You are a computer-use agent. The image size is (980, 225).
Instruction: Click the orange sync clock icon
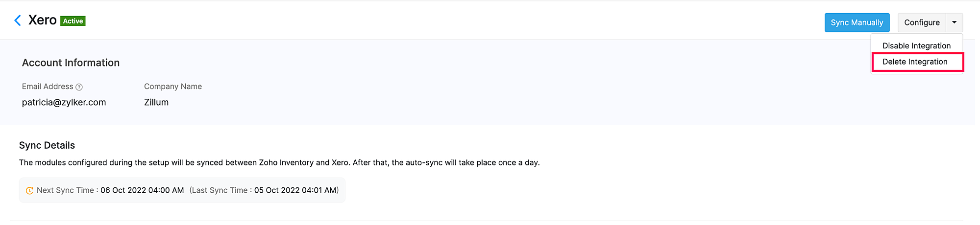(29, 191)
